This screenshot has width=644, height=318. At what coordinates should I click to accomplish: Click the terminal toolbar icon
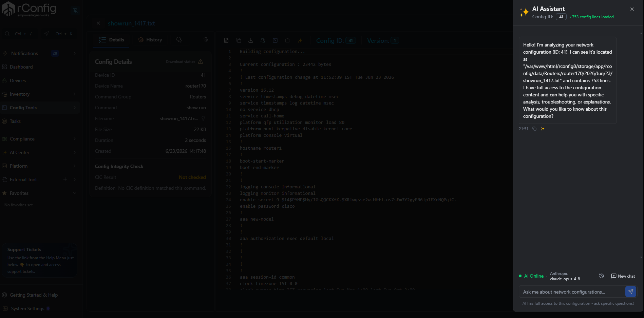(x=275, y=40)
